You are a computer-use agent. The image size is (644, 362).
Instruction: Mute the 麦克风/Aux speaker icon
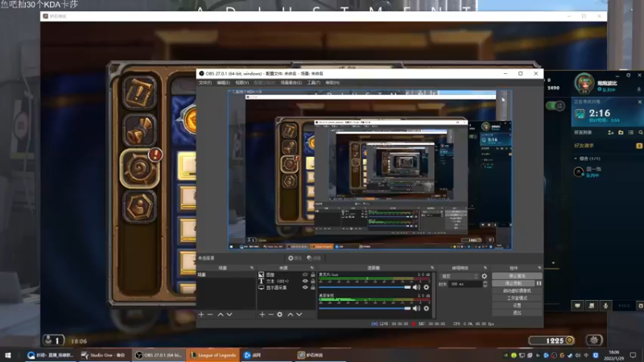pyautogui.click(x=416, y=287)
